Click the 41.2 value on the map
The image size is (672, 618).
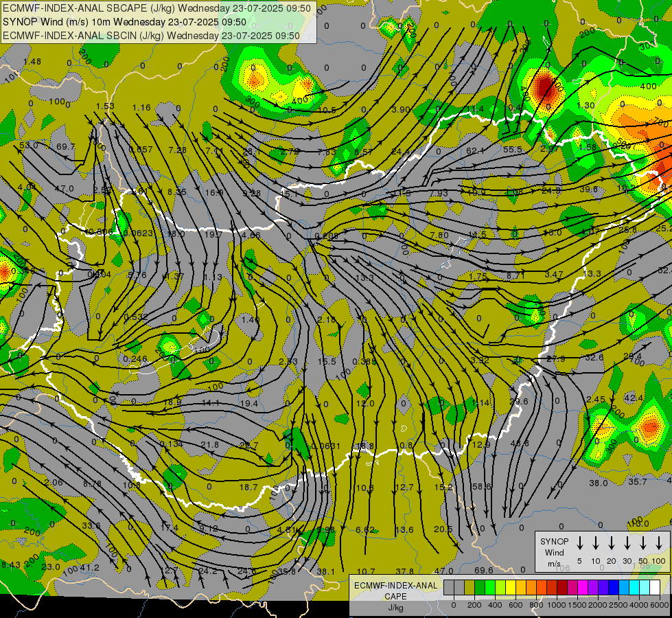(x=90, y=567)
